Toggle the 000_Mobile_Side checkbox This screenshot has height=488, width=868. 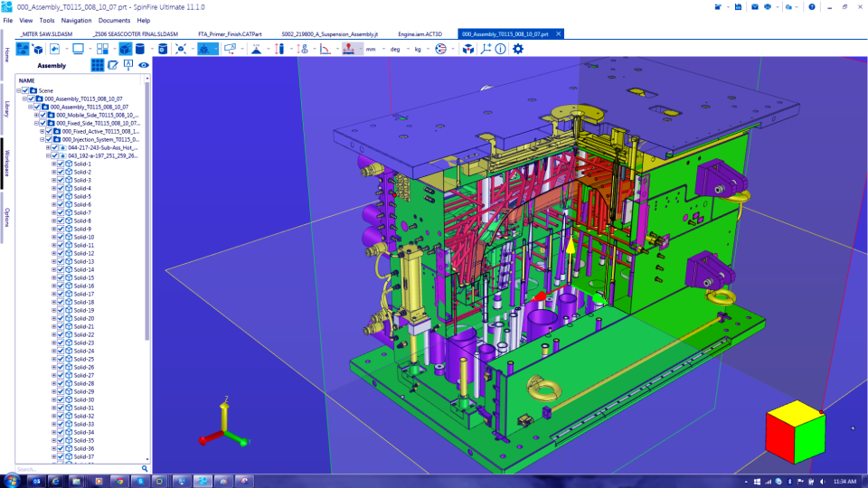(42, 115)
